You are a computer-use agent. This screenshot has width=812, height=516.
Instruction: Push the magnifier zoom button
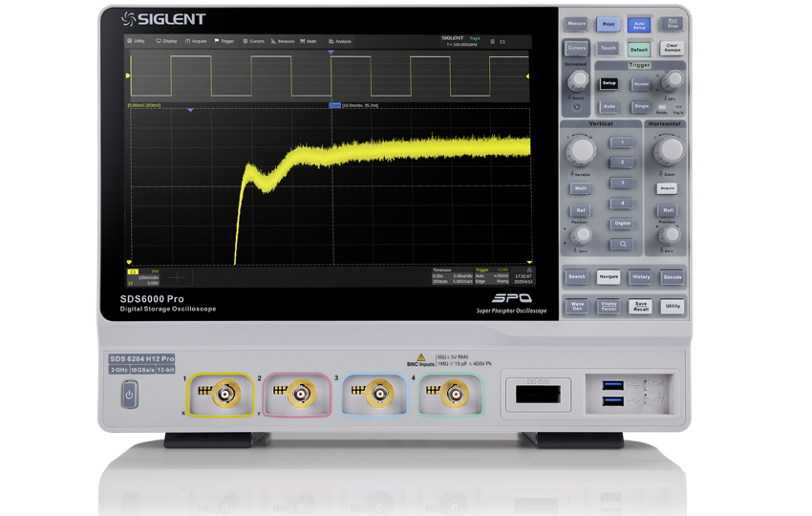click(622, 244)
